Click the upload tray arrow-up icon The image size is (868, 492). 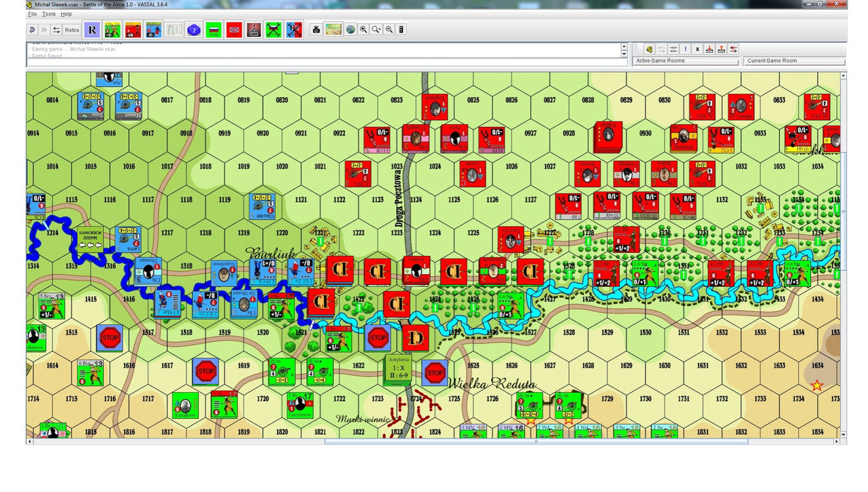[722, 49]
